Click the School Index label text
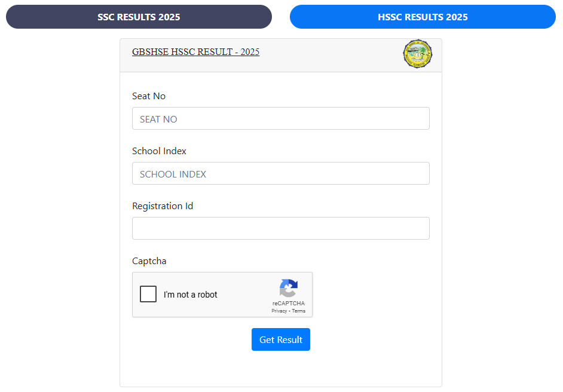 click(x=159, y=151)
